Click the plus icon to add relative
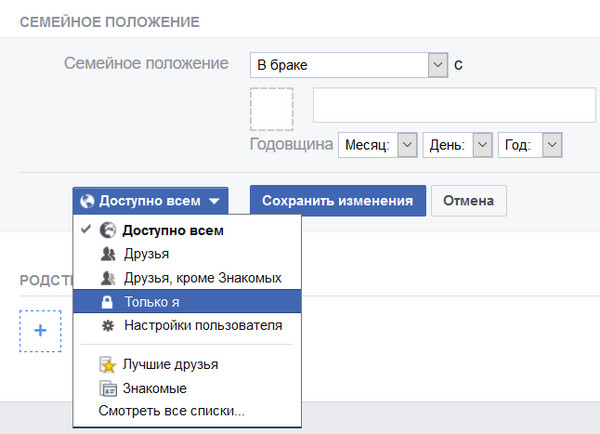The image size is (600, 434). tap(41, 331)
